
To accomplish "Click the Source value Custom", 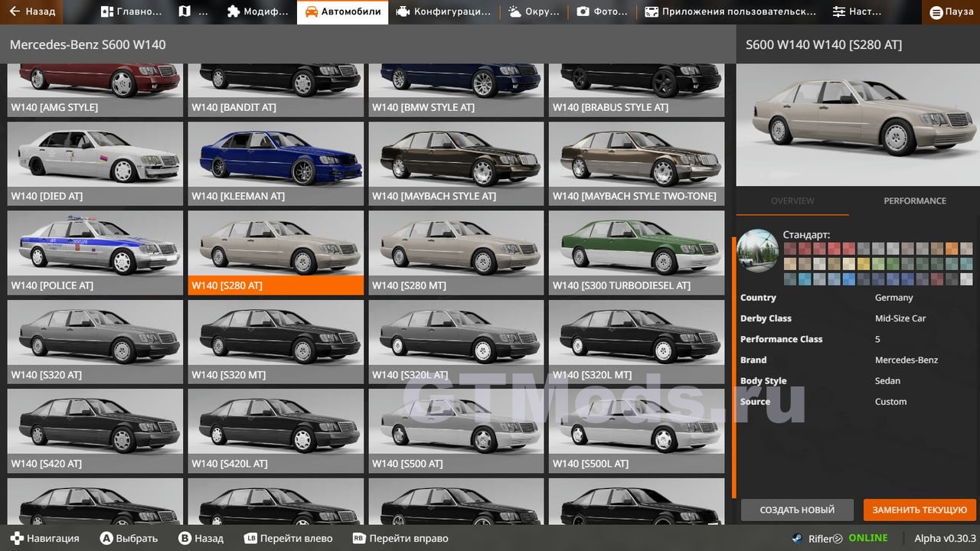I will point(890,401).
